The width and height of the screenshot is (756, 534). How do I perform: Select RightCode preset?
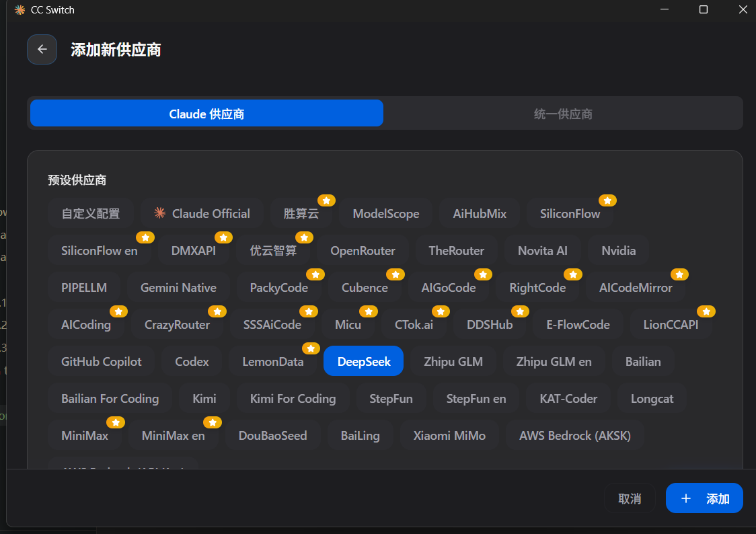(x=537, y=288)
